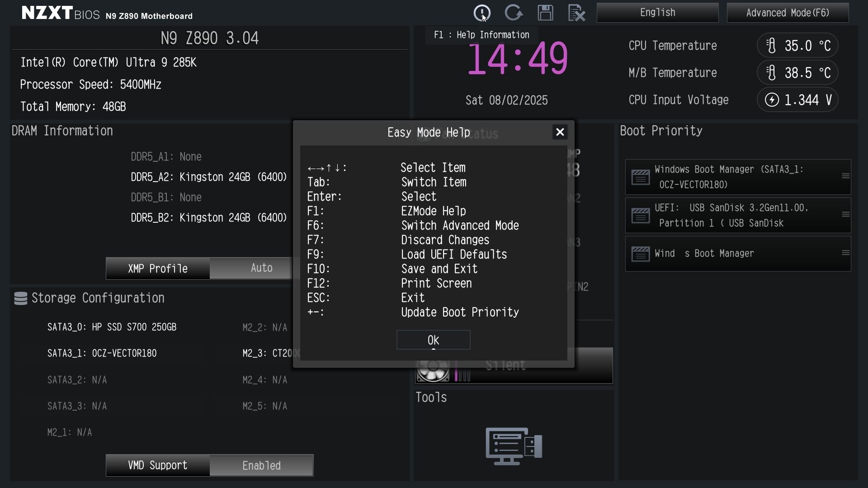This screenshot has height=488, width=868.
Task: Click the M2_4: N/A entry
Action: tap(264, 380)
